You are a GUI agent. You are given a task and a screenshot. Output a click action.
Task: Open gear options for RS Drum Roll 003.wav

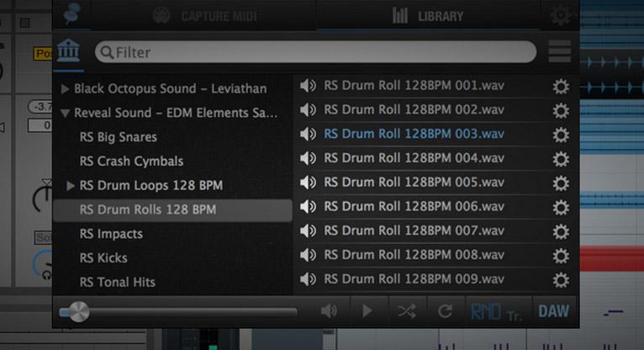point(561,135)
